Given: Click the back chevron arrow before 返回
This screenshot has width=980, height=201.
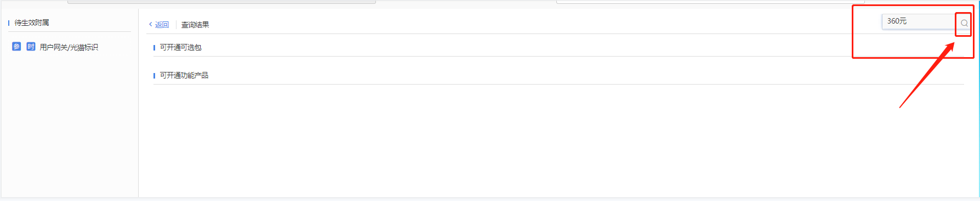Looking at the screenshot, I should coord(151,24).
